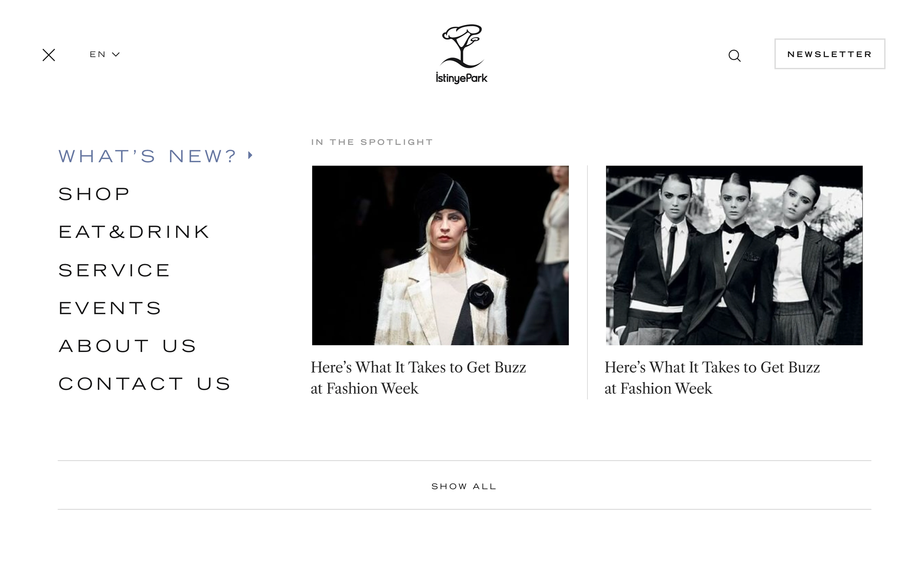This screenshot has width=924, height=577.
Task: Close the navigation menu with X icon
Action: tap(49, 55)
